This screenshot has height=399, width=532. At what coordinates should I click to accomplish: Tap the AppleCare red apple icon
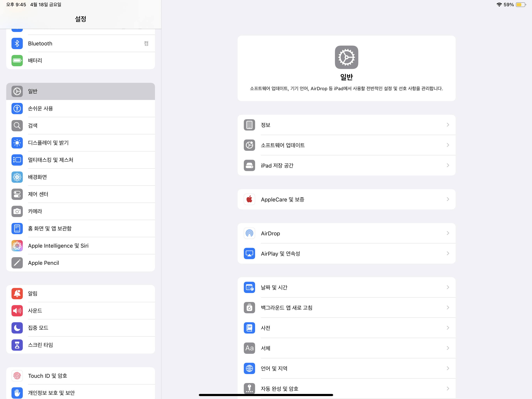(249, 199)
